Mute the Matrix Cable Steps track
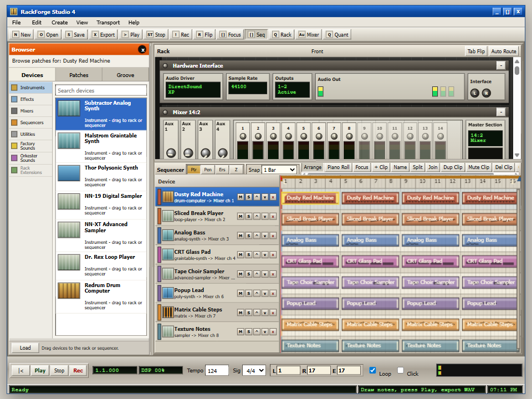The height and width of the screenshot is (399, 532). [241, 313]
